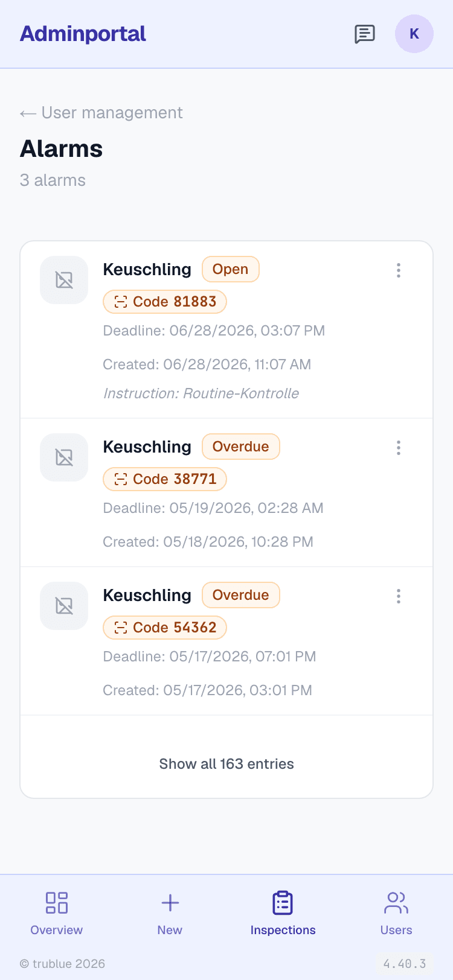Click the Adminportal logo title
Viewport: 453px width, 980px height.
(x=83, y=34)
